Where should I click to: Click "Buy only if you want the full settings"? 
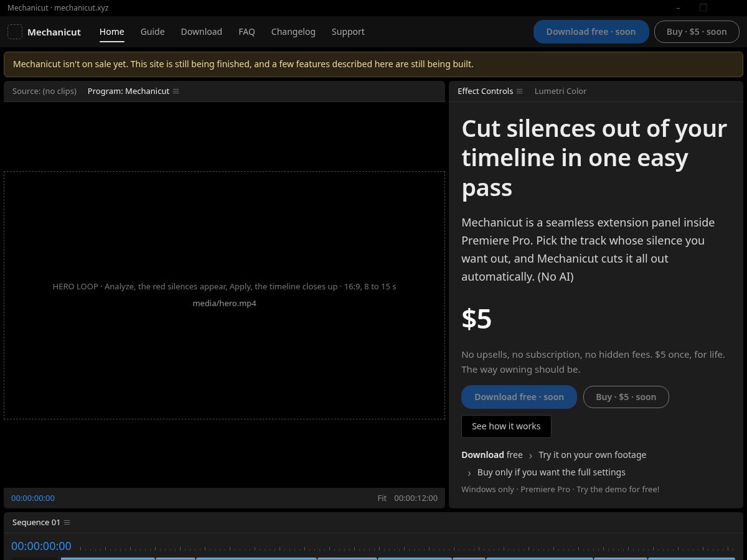click(x=552, y=472)
